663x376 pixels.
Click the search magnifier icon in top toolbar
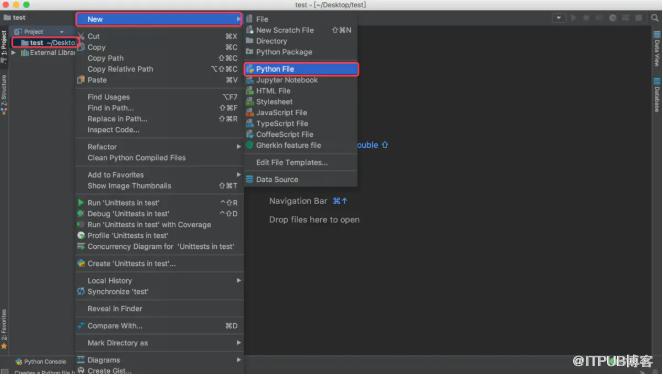[x=655, y=18]
